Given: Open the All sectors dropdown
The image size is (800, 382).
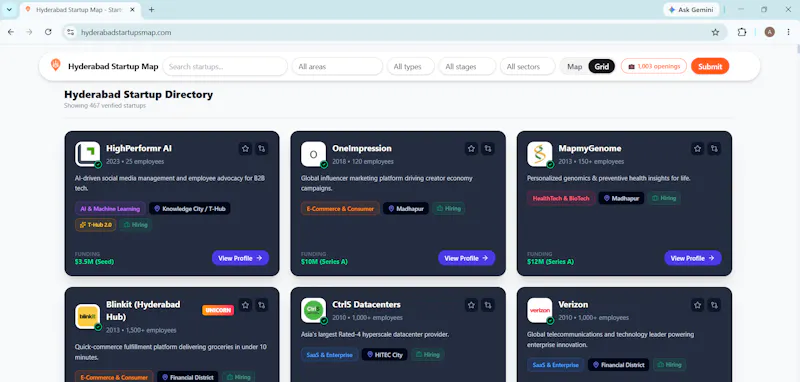Looking at the screenshot, I should (528, 66).
